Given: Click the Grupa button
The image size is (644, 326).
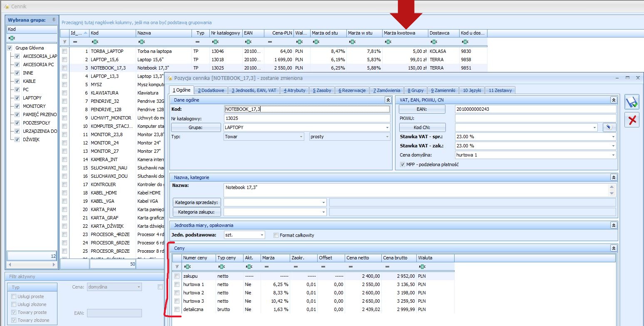Looking at the screenshot, I should click(196, 127).
